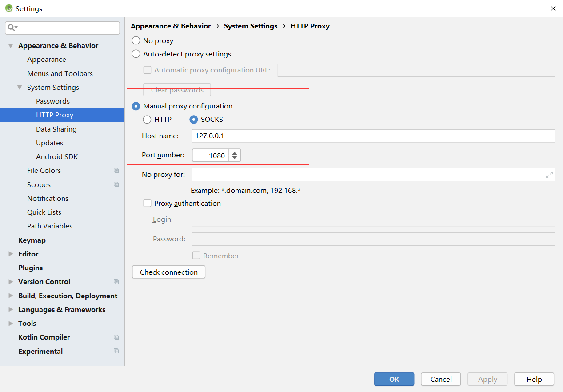
Task: Increase the port number with the up arrow
Action: [x=235, y=152]
